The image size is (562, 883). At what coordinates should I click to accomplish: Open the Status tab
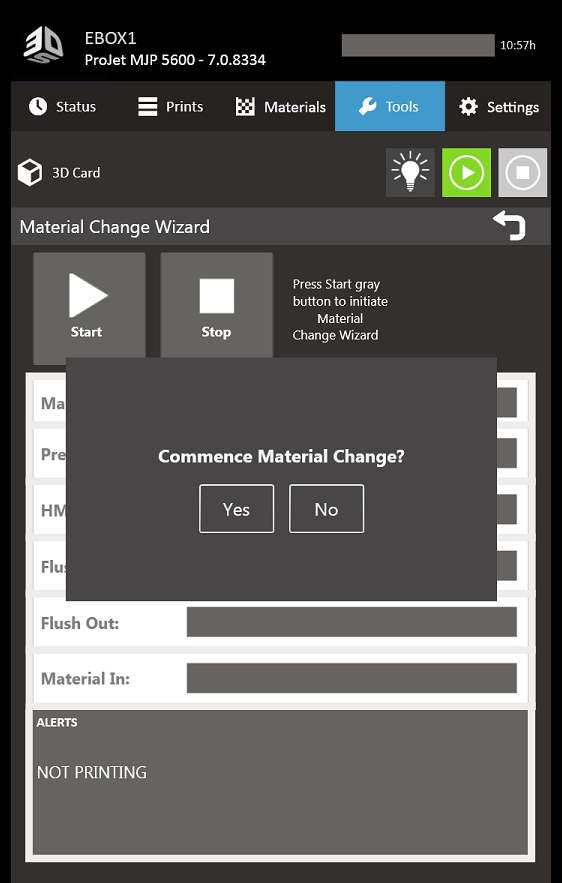click(x=63, y=106)
